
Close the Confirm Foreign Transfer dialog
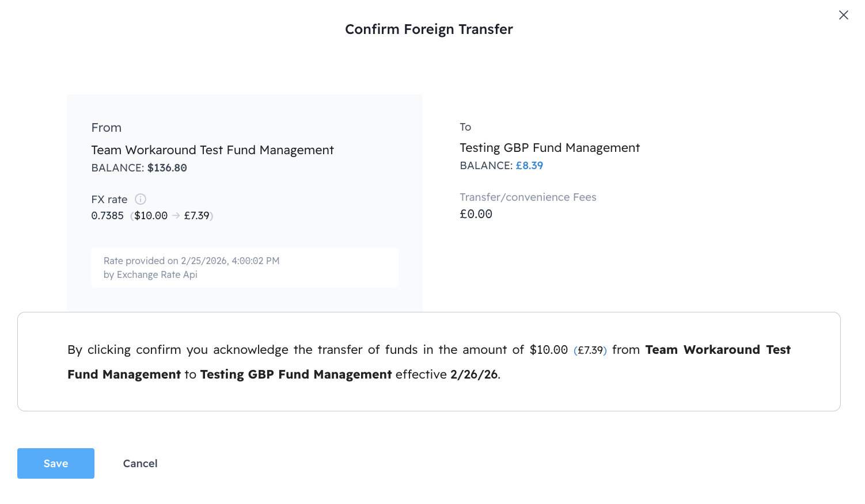coord(843,16)
